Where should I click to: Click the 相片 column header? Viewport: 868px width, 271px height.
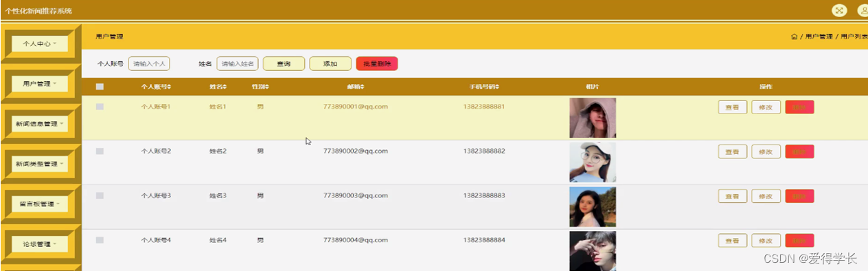point(592,87)
